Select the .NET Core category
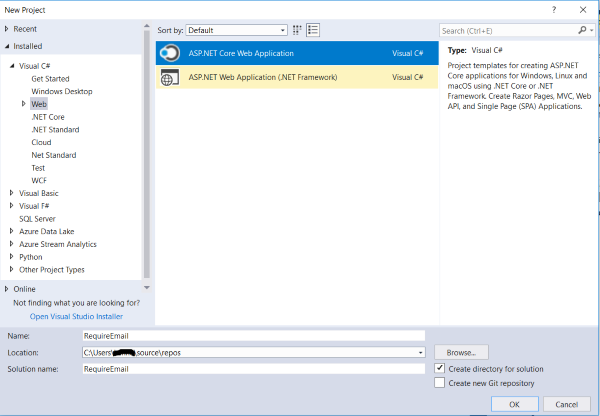The height and width of the screenshot is (416, 600). [48, 117]
